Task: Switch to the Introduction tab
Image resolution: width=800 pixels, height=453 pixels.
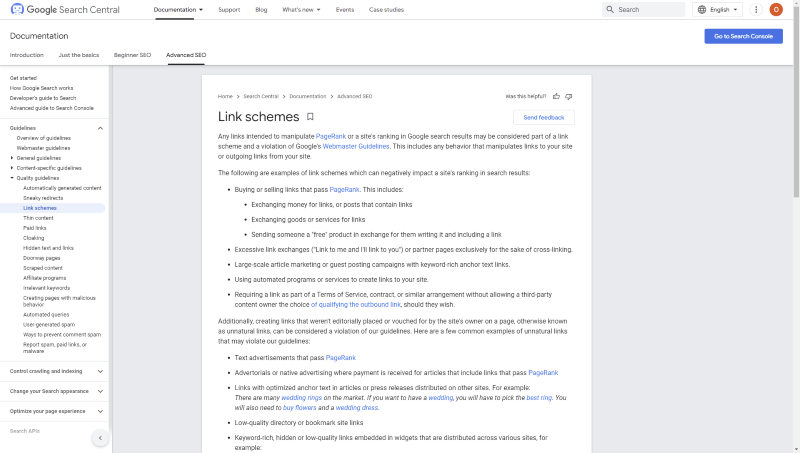Action: click(27, 55)
